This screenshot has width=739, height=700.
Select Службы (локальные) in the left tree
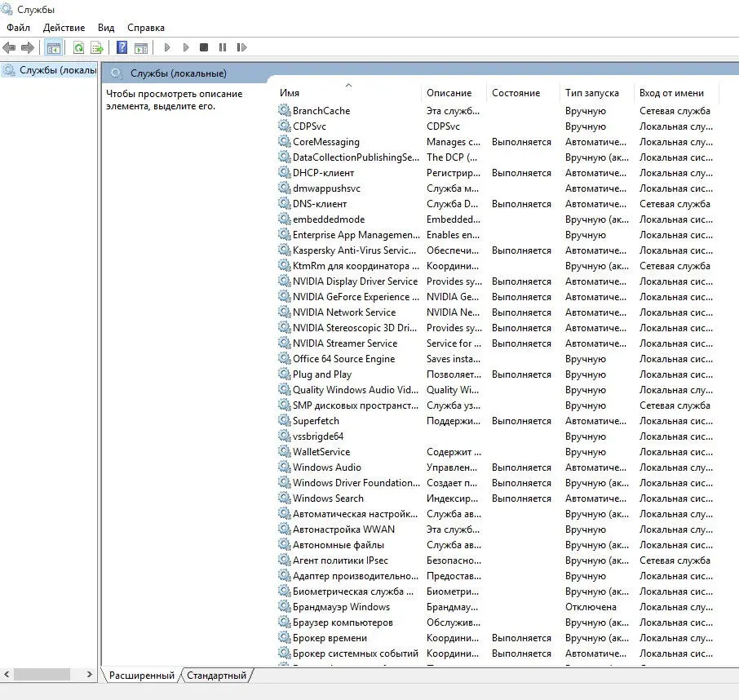[49, 70]
